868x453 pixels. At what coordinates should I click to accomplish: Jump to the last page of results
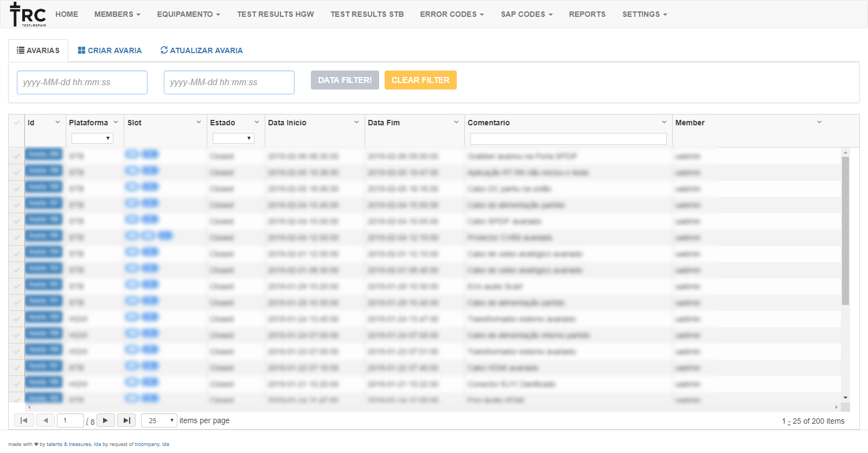pos(126,420)
